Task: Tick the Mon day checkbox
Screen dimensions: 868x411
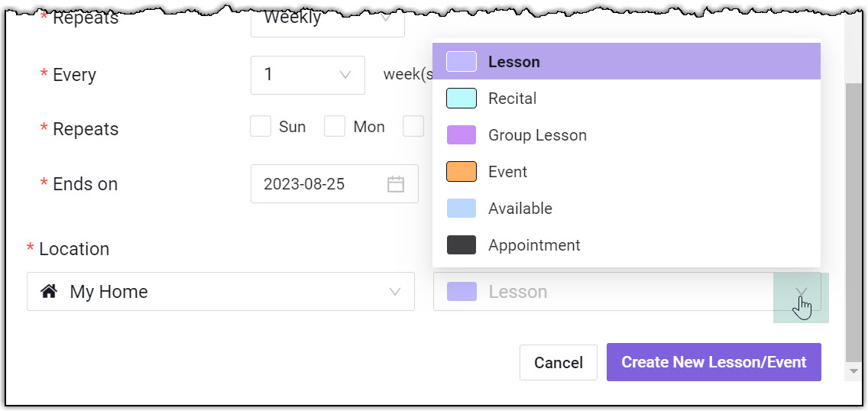Action: [335, 127]
